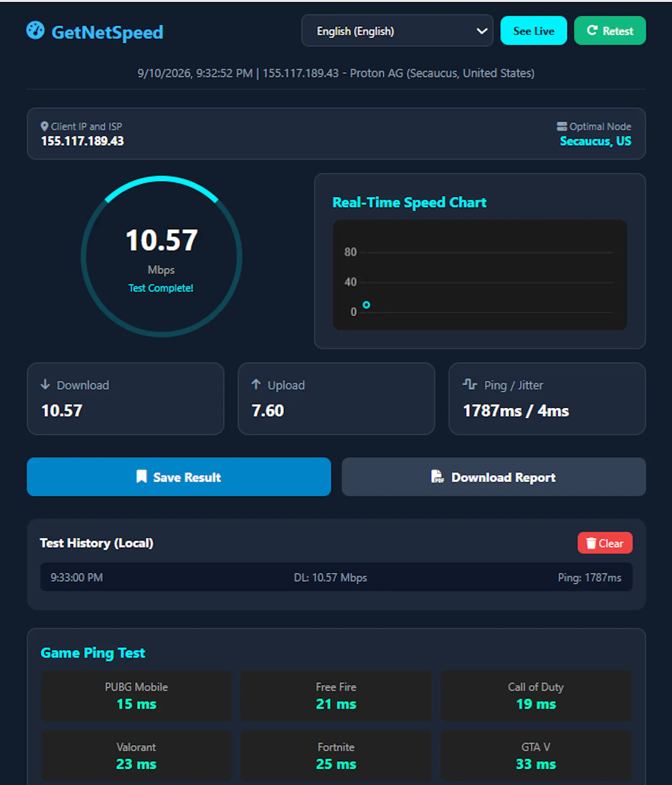Click the server icon beside Optimal Node
Viewport: 672px width, 785px height.
pos(562,126)
